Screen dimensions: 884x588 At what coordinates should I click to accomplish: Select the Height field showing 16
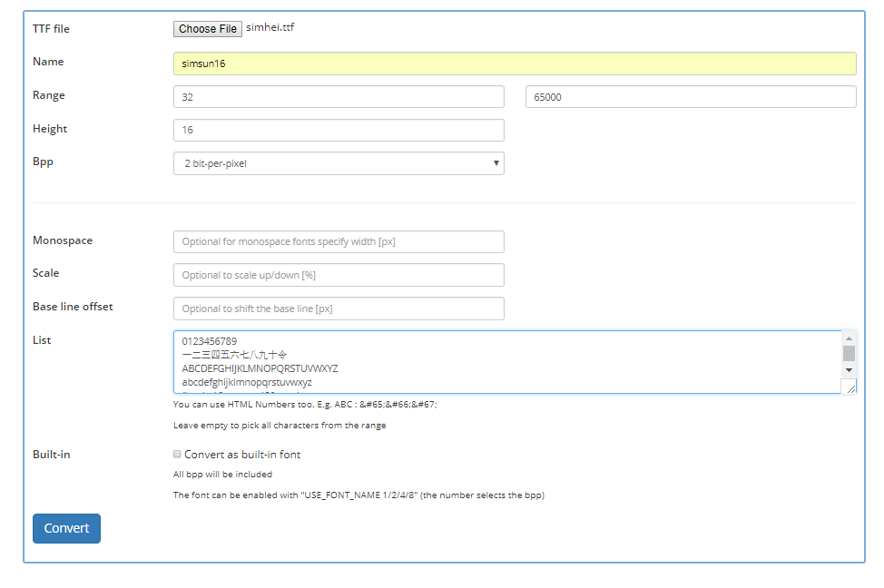pos(339,130)
